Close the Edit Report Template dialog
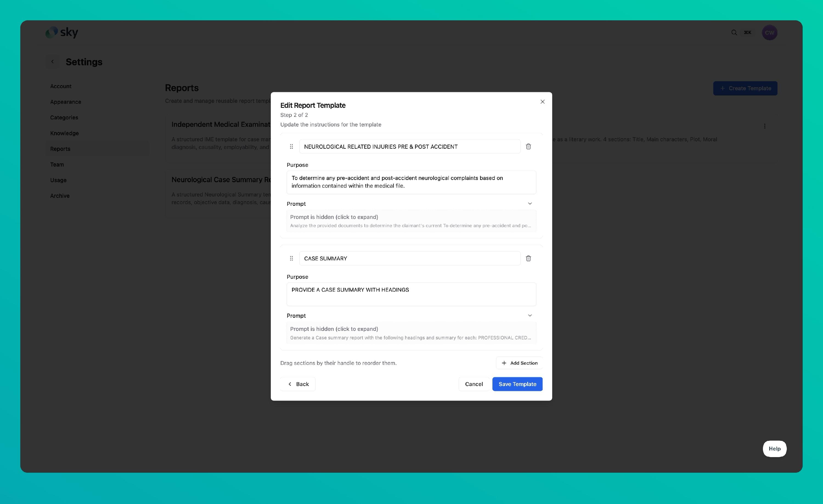 (x=542, y=102)
